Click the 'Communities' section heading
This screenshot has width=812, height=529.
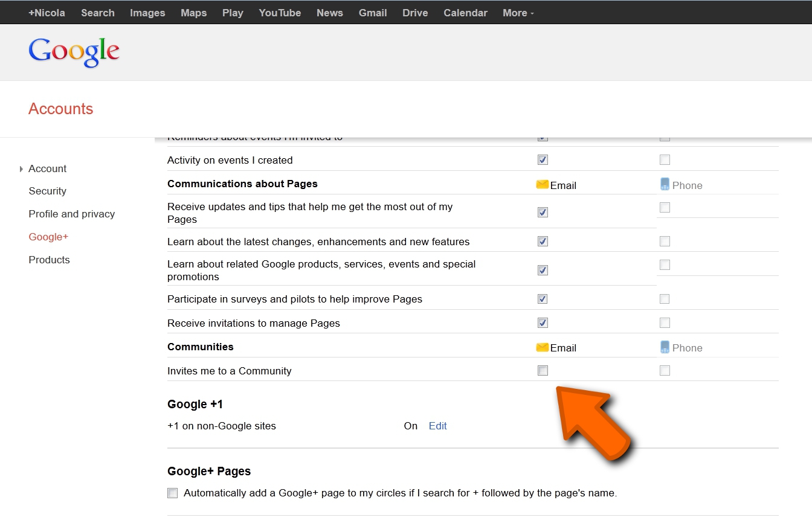point(200,347)
